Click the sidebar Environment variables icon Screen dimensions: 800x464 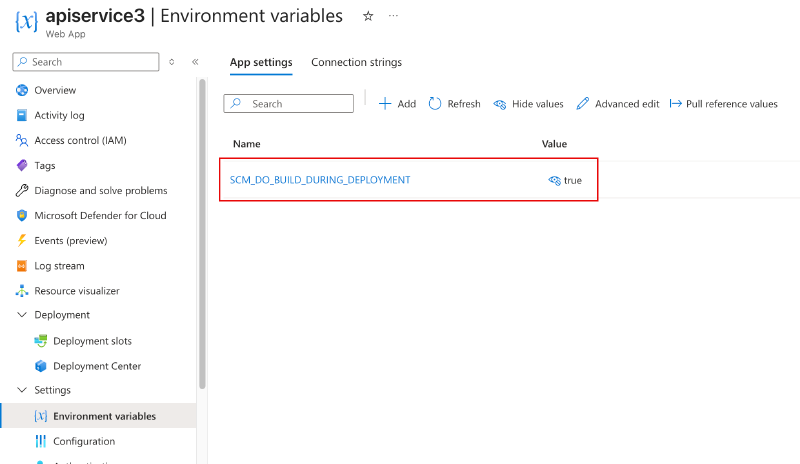pos(41,416)
